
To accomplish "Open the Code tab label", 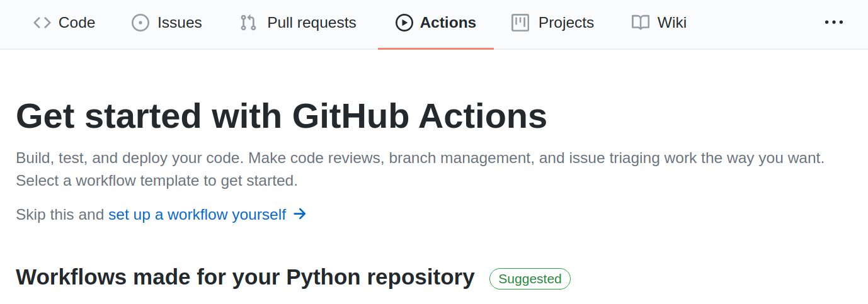I will pos(77,23).
